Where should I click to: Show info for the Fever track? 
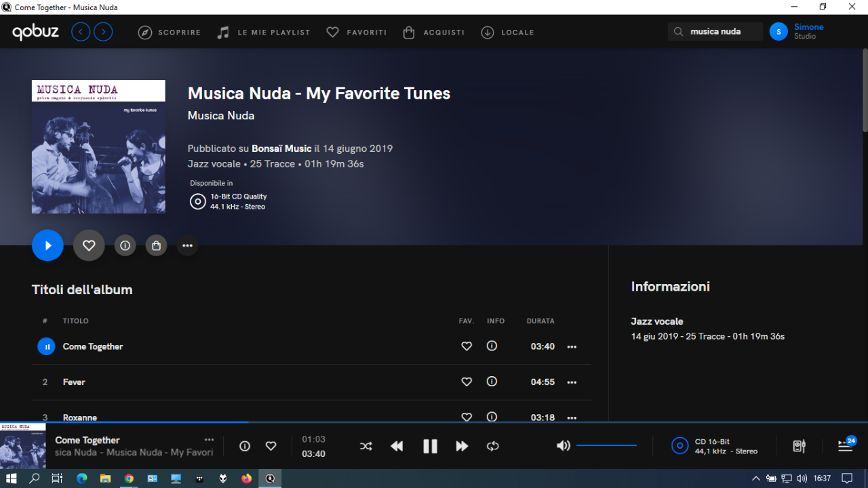(492, 382)
